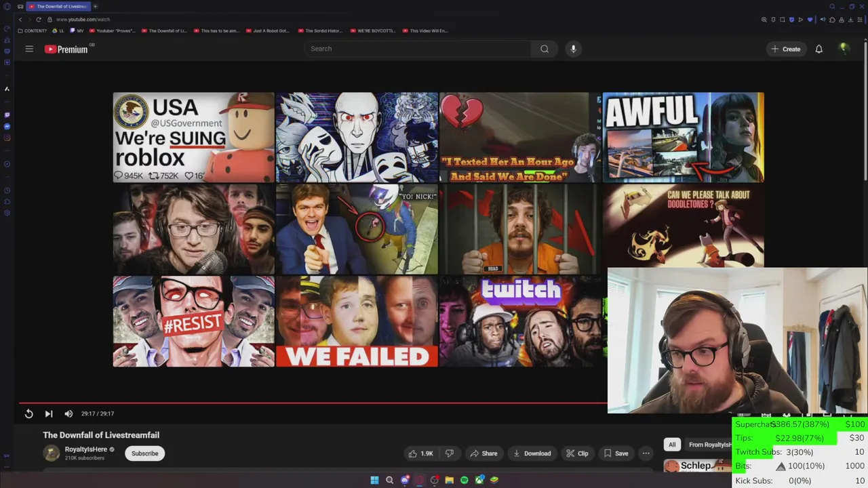Submit search with magnifier button
Screen dimensions: 868x488
(545, 49)
